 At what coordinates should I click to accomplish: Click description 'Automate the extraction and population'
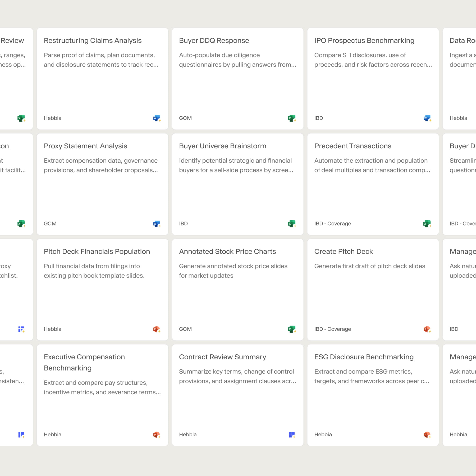point(372,165)
